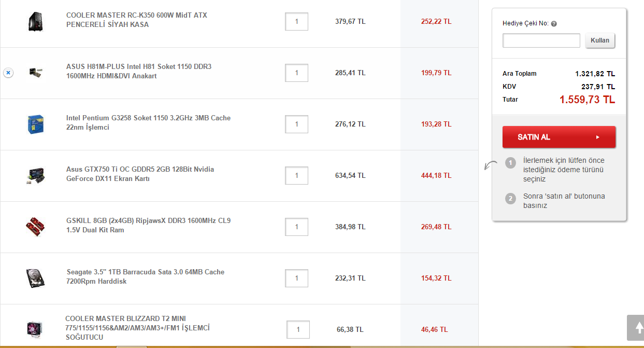
Task: Select quantity field for Cooler Master RC-K350 case
Action: (x=296, y=21)
